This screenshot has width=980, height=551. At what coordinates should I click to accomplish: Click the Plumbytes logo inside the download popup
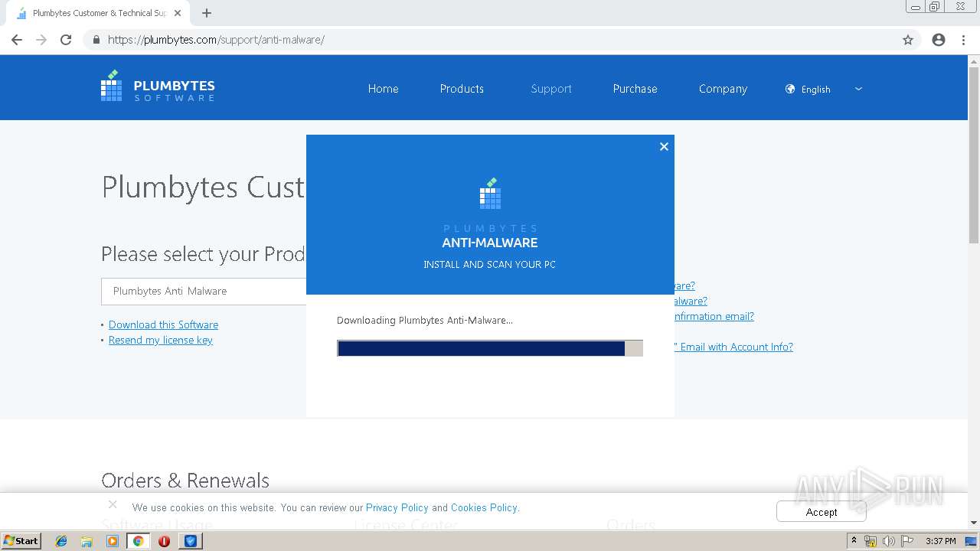point(490,194)
